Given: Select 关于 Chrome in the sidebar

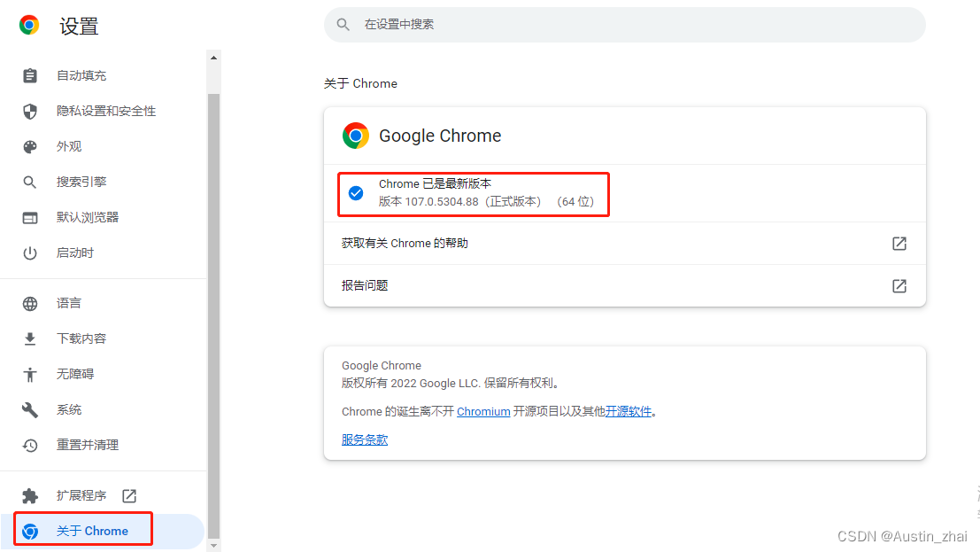Looking at the screenshot, I should pos(103,532).
